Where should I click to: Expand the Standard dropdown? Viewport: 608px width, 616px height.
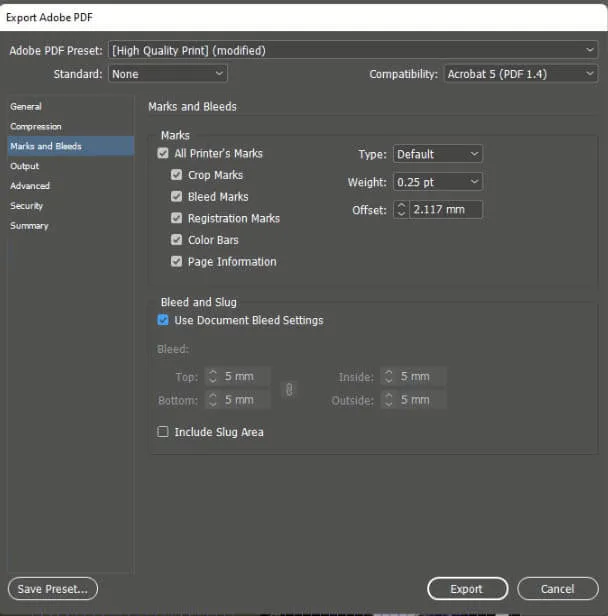[x=167, y=74]
